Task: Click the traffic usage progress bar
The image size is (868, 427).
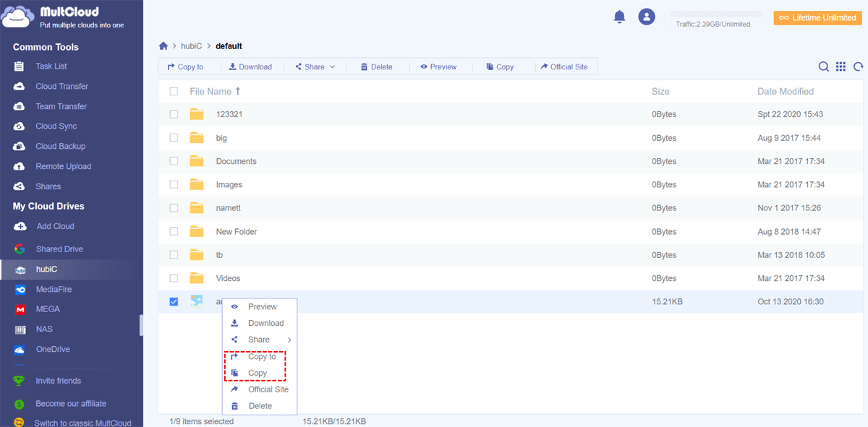Action: pos(715,14)
